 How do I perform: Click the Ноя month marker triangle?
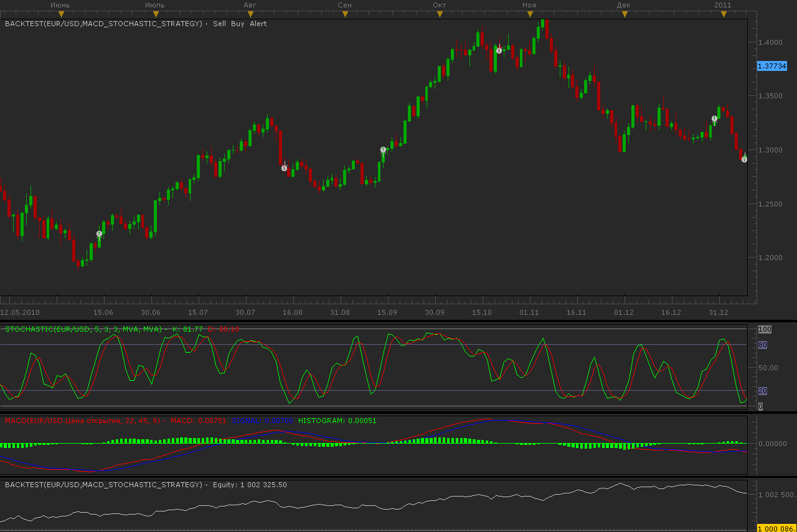(529, 14)
